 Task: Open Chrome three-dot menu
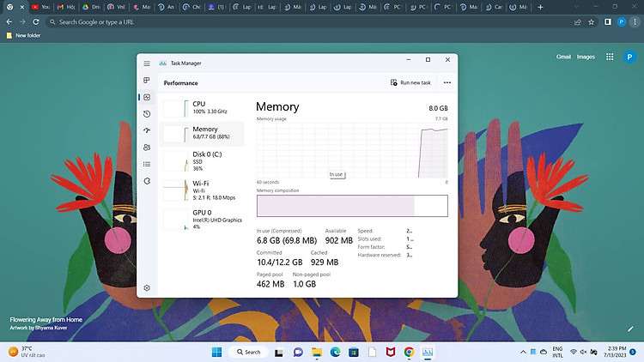(x=635, y=21)
